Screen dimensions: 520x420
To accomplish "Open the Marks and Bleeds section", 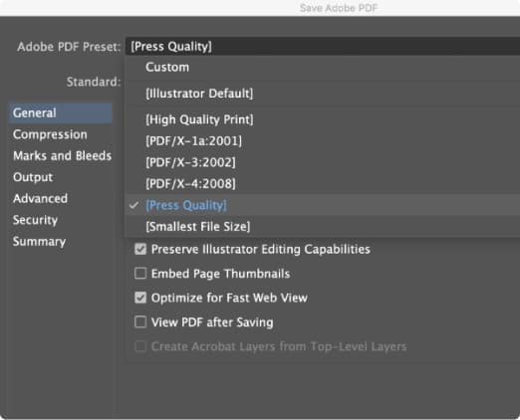I will pyautogui.click(x=60, y=156).
